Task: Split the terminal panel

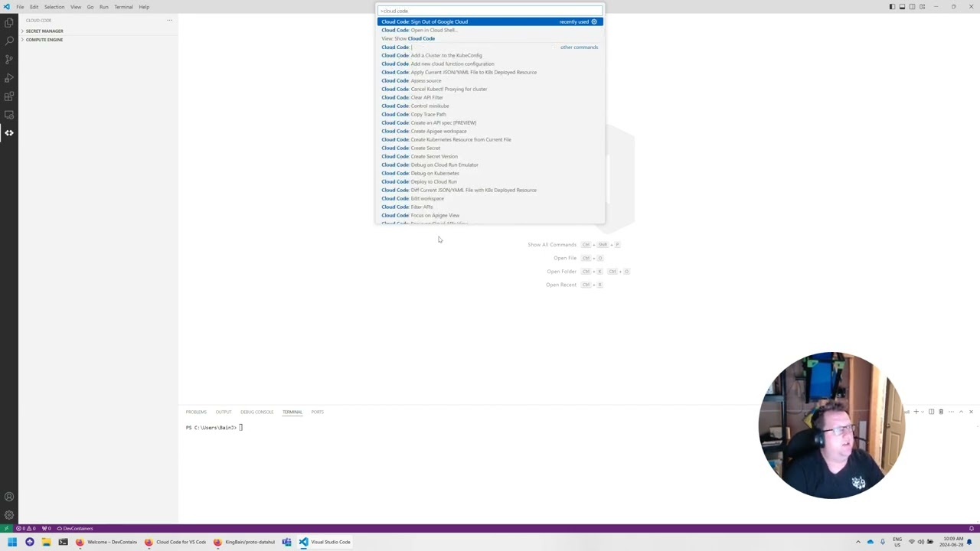Action: click(x=931, y=412)
